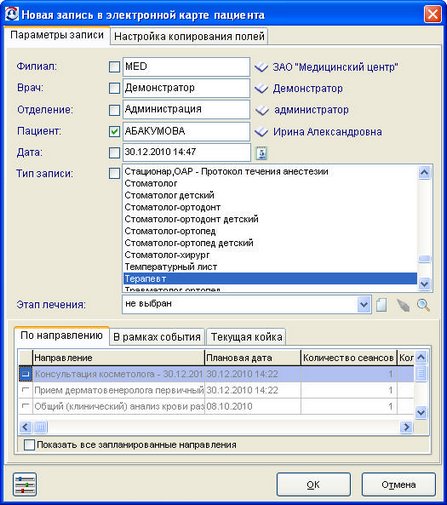The height and width of the screenshot is (505, 447).
Task: Uncheck the Пациент checkbox
Action: pyautogui.click(x=114, y=131)
